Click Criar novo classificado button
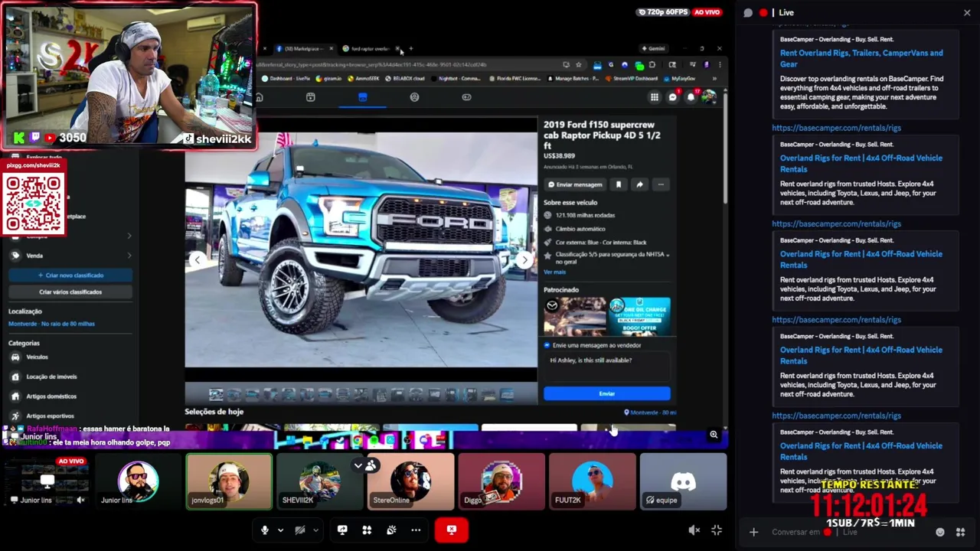The width and height of the screenshot is (980, 551). pyautogui.click(x=70, y=275)
